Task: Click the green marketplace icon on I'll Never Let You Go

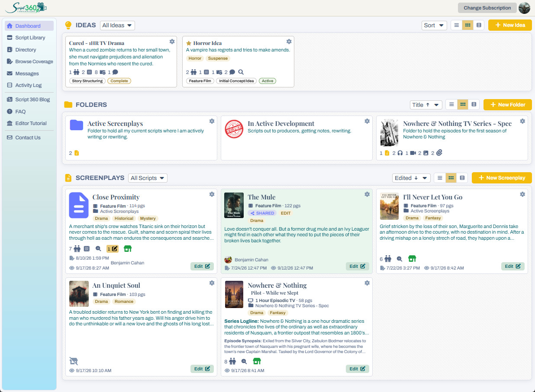Action: [412, 259]
